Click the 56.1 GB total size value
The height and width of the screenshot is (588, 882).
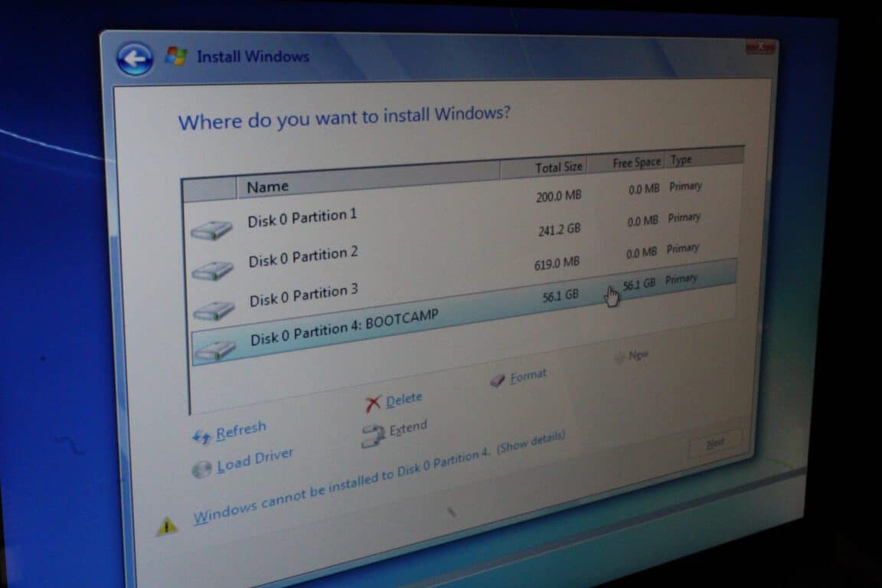point(560,296)
